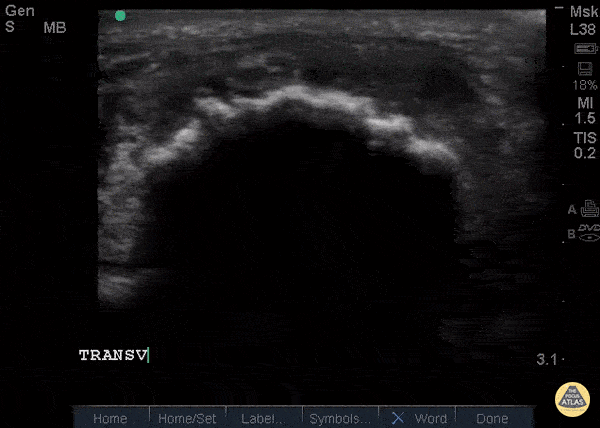Click the S label under Gen
600x428 pixels.
point(10,27)
